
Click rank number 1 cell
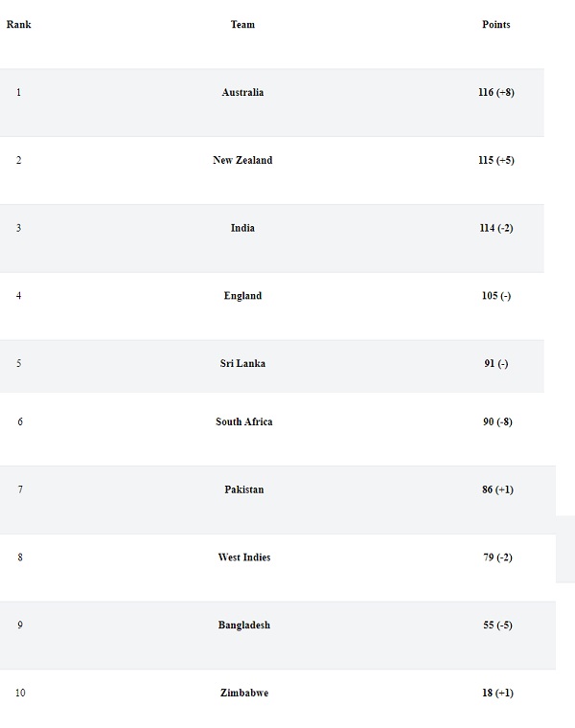tap(18, 93)
